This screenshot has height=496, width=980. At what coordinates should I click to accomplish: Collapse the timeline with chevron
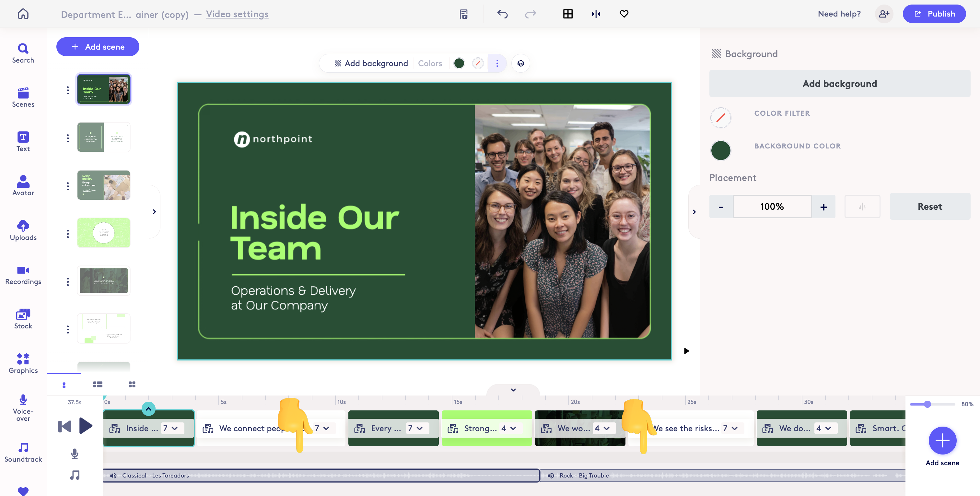pyautogui.click(x=513, y=390)
